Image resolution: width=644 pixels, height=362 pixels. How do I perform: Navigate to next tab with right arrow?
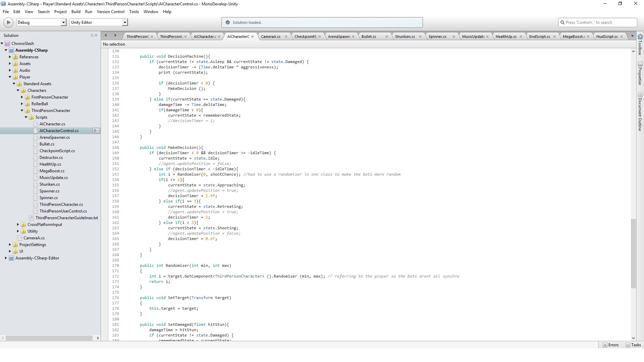pyautogui.click(x=115, y=36)
